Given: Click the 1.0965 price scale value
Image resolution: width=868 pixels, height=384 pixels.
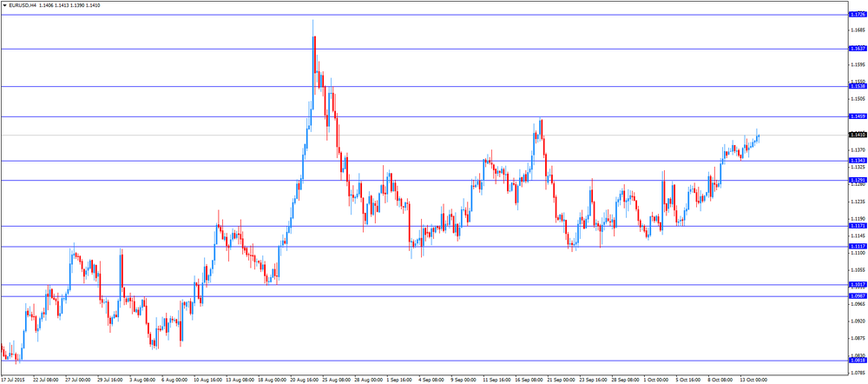Looking at the screenshot, I should pyautogui.click(x=857, y=305).
